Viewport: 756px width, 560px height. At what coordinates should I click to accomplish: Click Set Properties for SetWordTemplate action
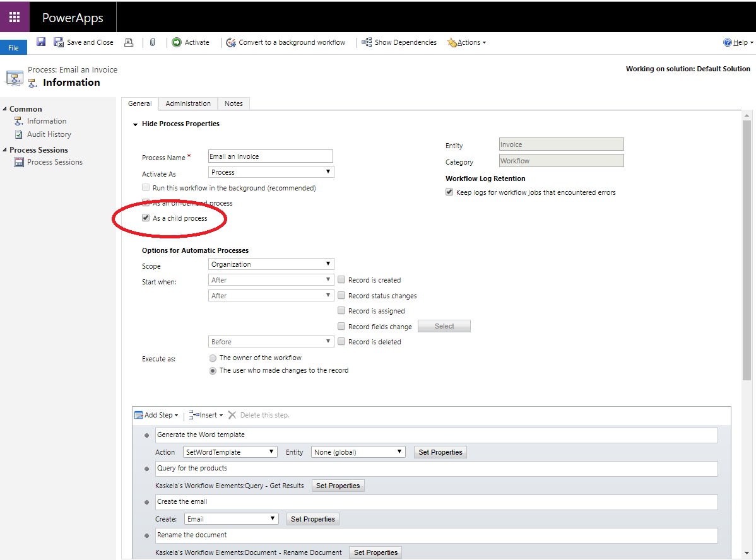[x=440, y=452]
